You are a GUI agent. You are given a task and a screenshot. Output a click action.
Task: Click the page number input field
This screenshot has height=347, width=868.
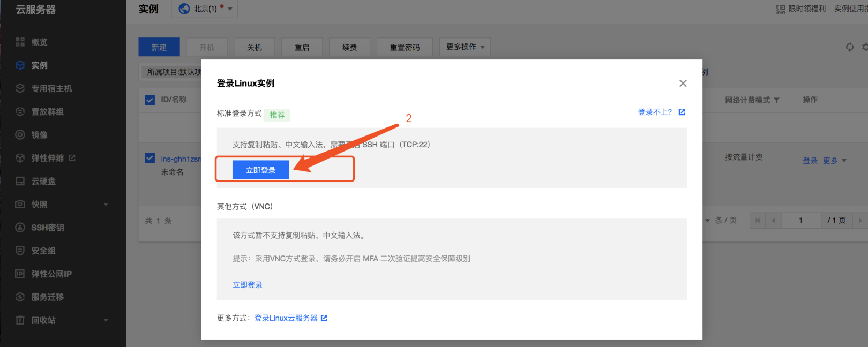pos(801,221)
